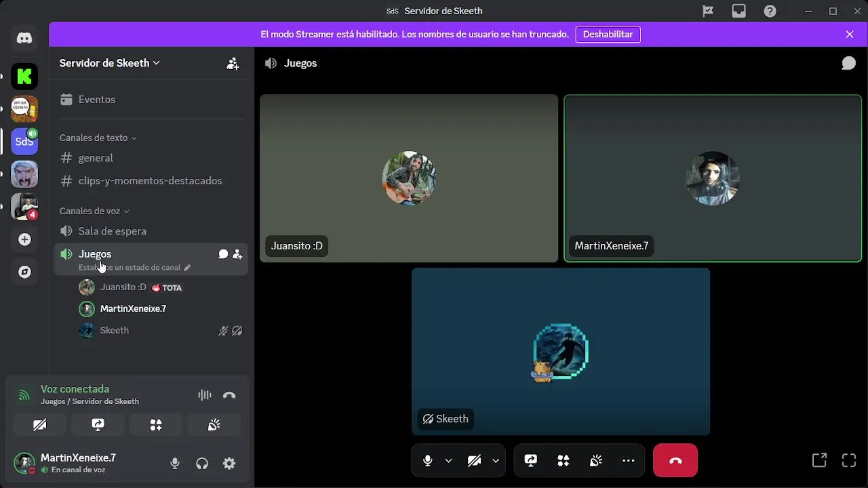
Task: Open noise suppression waveform icon
Action: (204, 395)
